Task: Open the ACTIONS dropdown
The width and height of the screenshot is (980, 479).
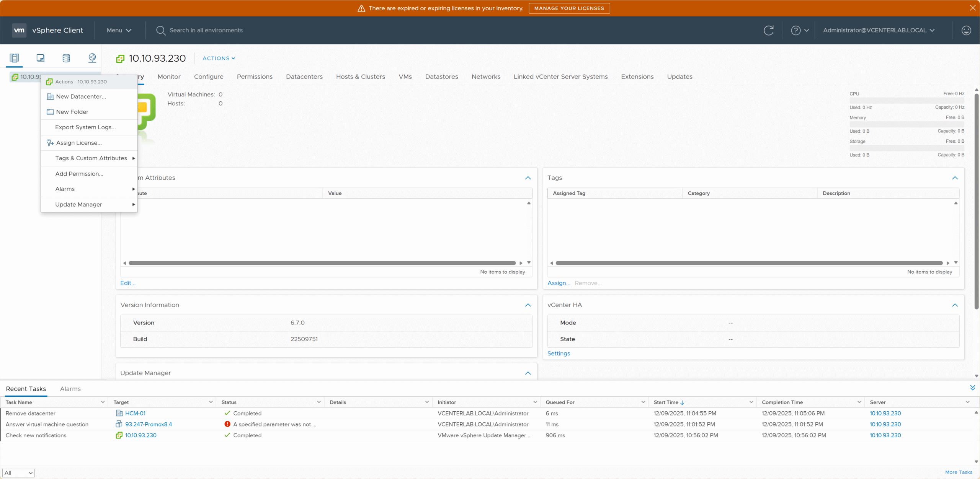Action: [219, 58]
